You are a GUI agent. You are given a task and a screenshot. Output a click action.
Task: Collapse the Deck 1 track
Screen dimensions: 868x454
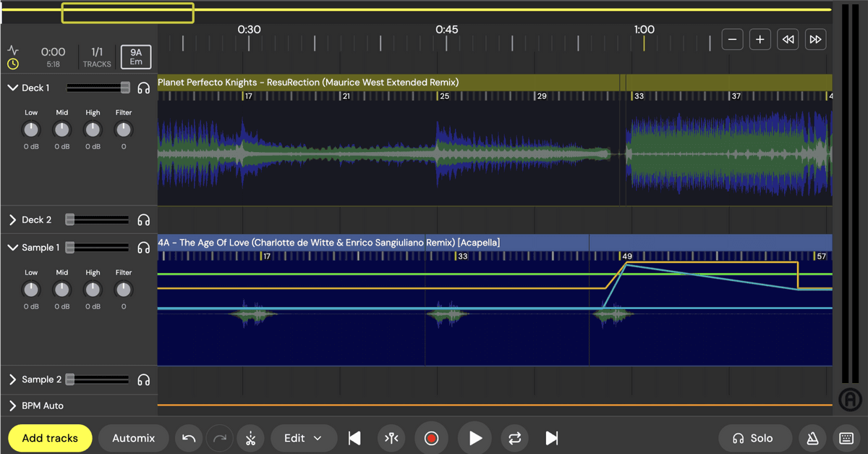[12, 88]
